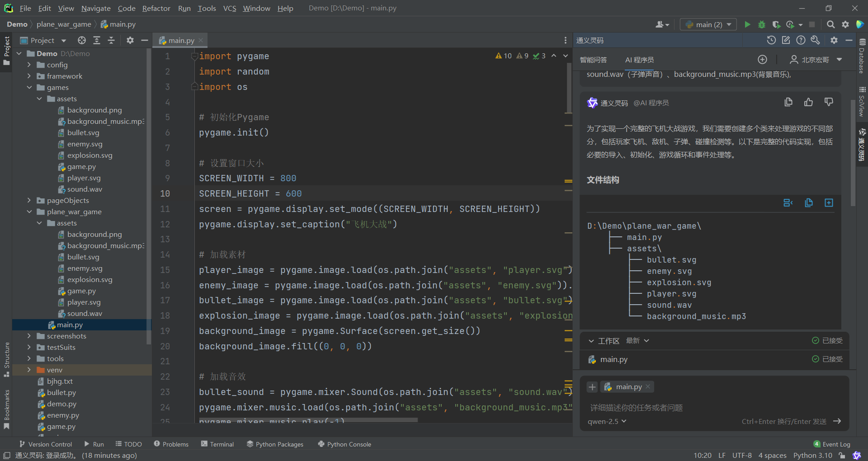Click the Debug bug icon
The height and width of the screenshot is (461, 868).
pyautogui.click(x=762, y=24)
